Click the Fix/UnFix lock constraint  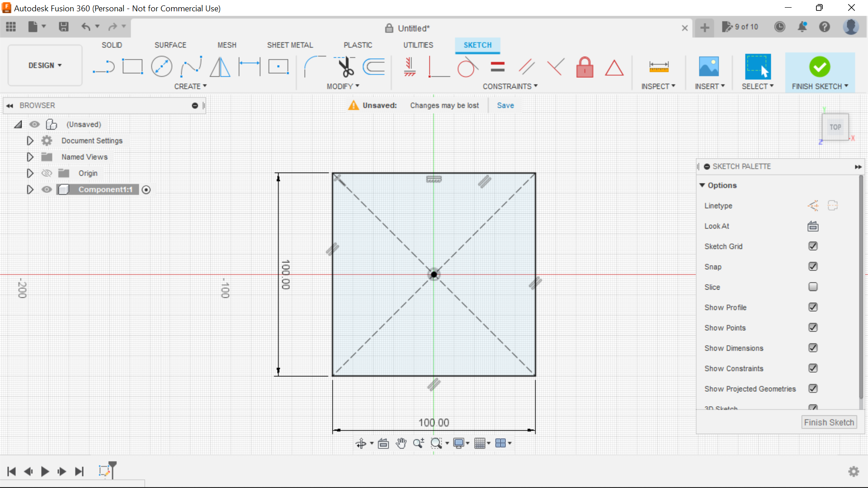pyautogui.click(x=585, y=67)
